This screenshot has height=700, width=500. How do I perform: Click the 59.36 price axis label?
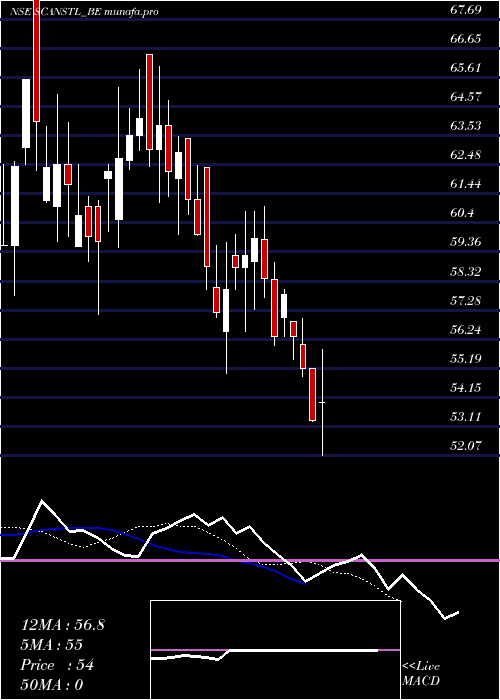466,242
